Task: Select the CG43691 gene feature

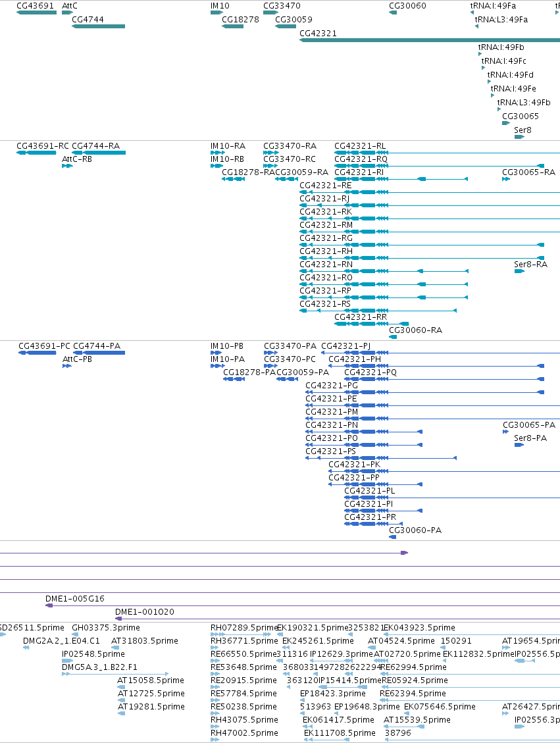Action: pos(36,13)
